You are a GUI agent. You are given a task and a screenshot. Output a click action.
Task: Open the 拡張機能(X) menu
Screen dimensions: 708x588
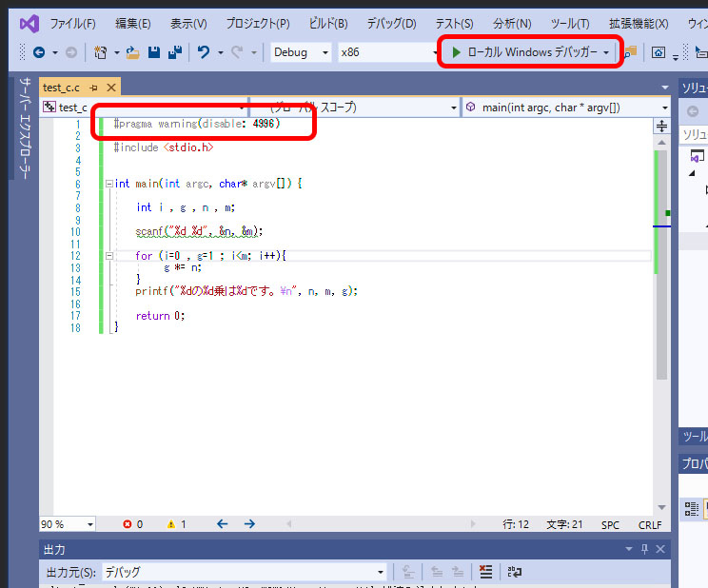(x=639, y=24)
